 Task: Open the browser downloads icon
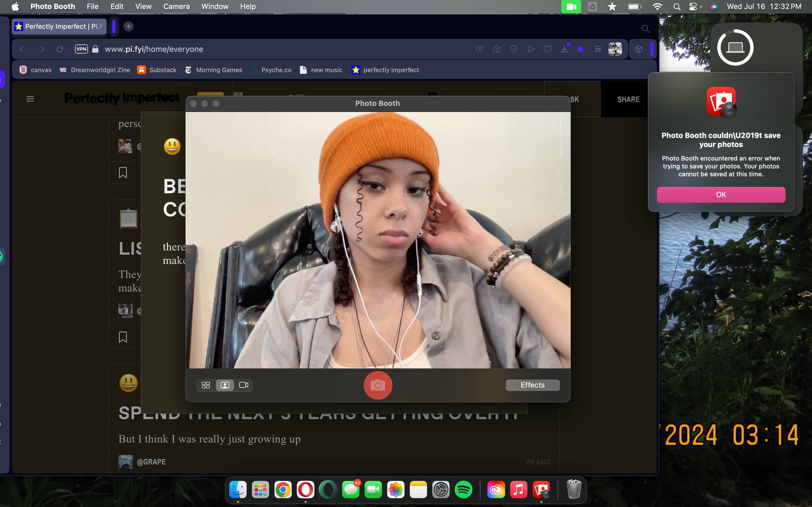pos(565,49)
